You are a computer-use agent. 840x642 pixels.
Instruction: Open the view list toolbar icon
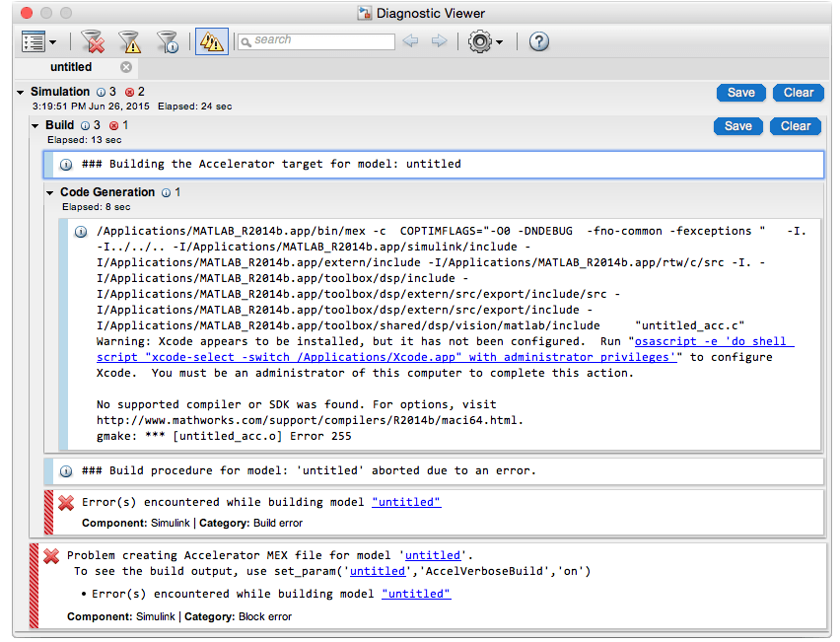pos(34,41)
